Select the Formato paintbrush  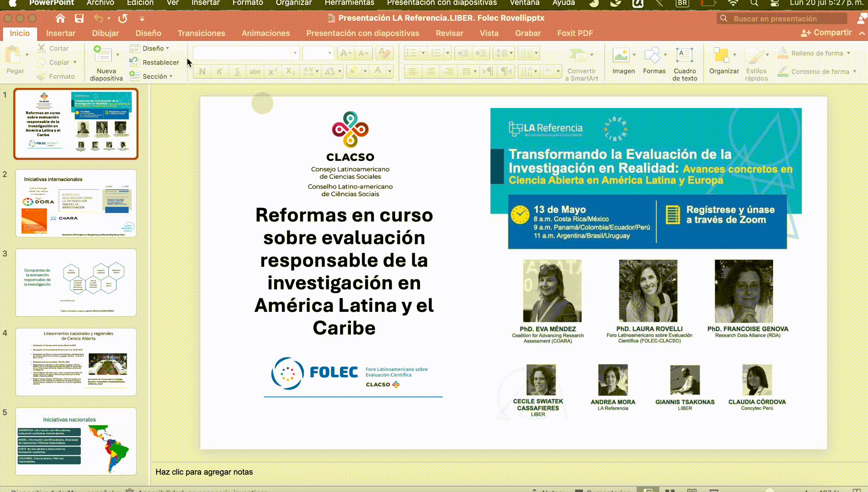pos(56,76)
